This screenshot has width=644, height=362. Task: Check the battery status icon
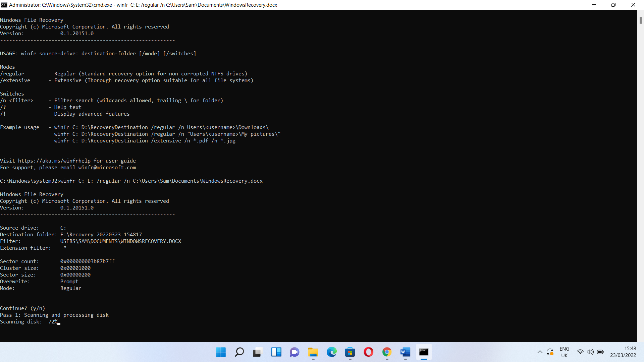click(x=600, y=352)
